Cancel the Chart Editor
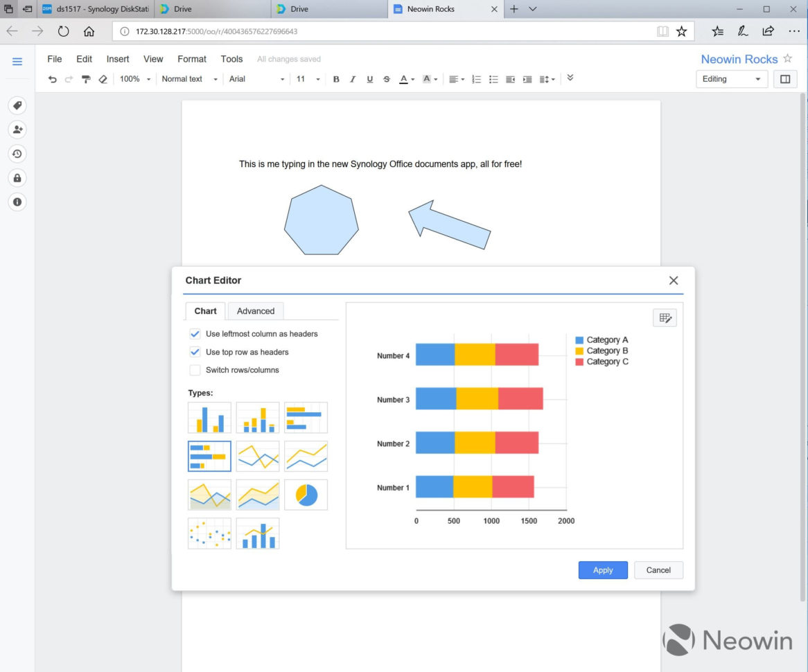The width and height of the screenshot is (808, 672). [658, 570]
